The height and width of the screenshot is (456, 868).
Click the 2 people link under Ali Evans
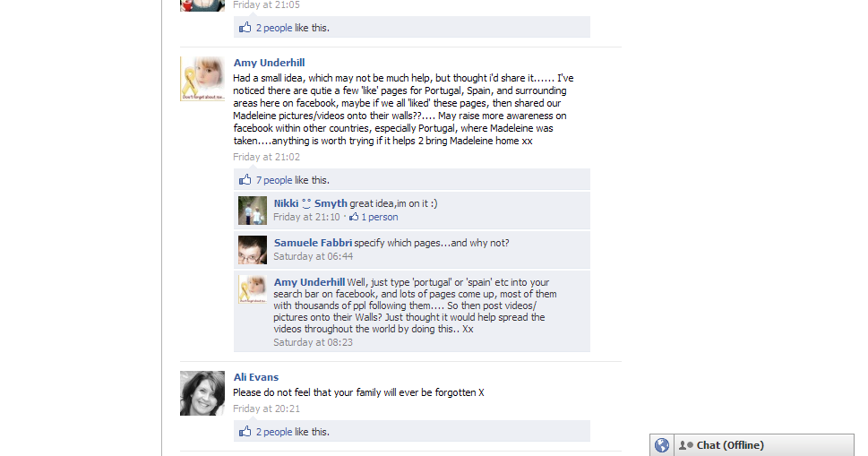(x=273, y=432)
